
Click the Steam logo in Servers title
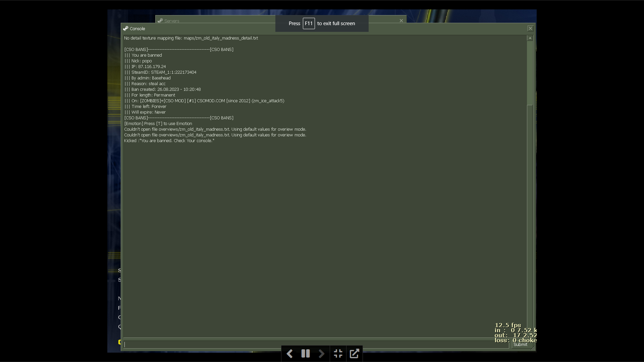[x=160, y=21]
